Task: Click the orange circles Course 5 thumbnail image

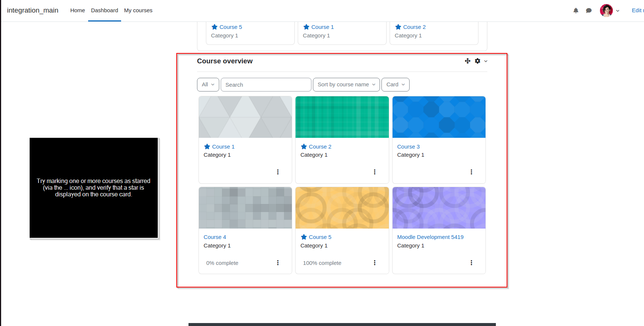Action: tap(342, 208)
